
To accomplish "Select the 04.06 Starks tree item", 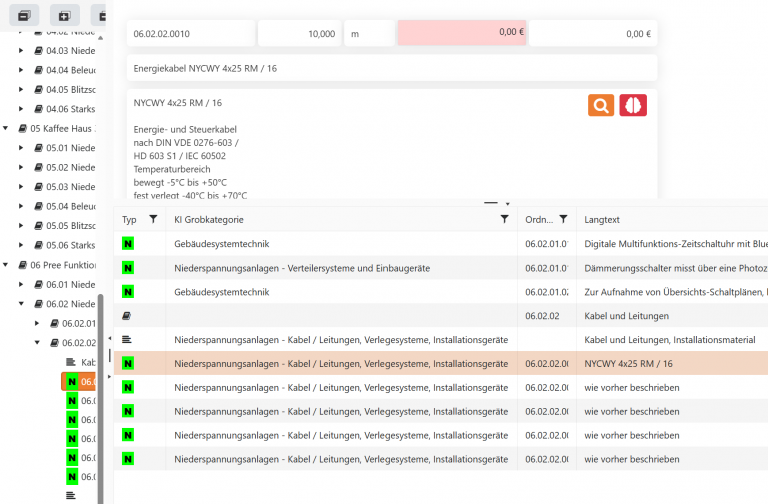I will point(70,108).
